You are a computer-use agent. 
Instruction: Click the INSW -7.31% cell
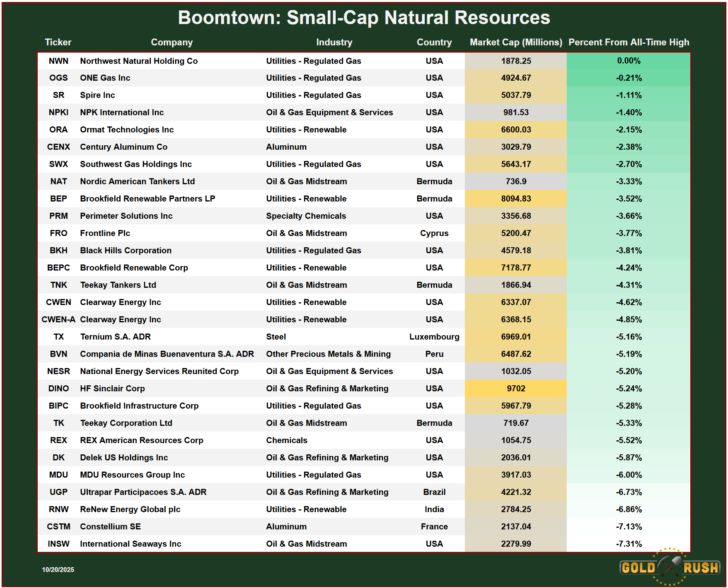point(629,544)
